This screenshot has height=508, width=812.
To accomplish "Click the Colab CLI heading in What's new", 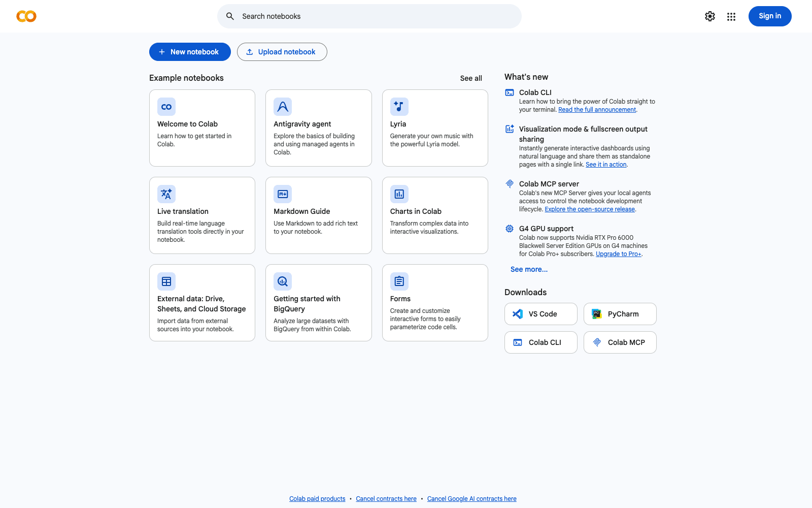I will [535, 92].
